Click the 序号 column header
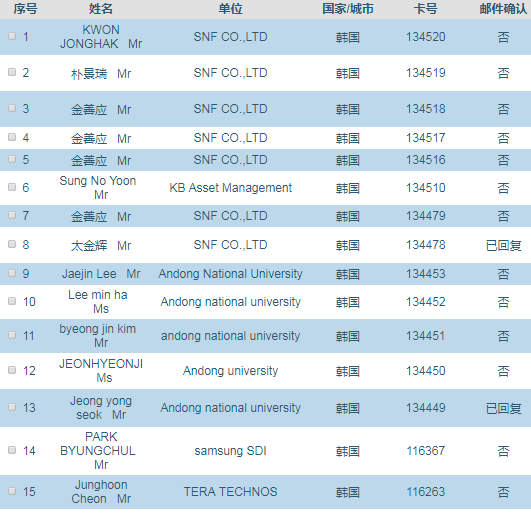 pyautogui.click(x=25, y=9)
